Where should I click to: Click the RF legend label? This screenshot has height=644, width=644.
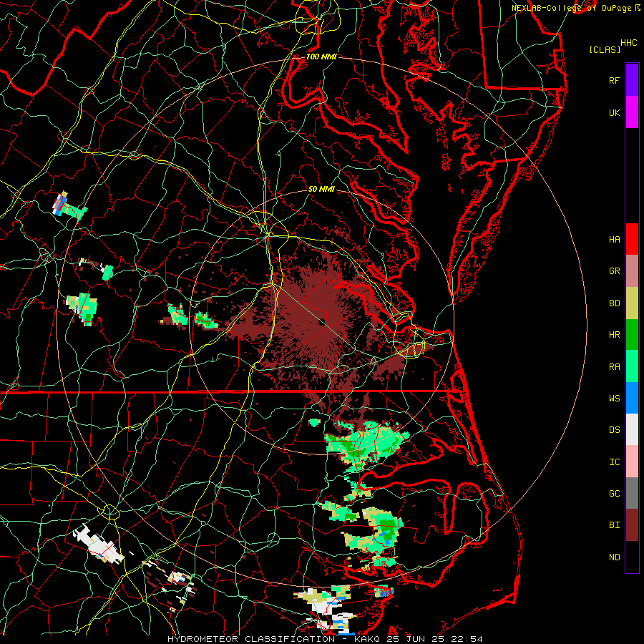click(614, 80)
